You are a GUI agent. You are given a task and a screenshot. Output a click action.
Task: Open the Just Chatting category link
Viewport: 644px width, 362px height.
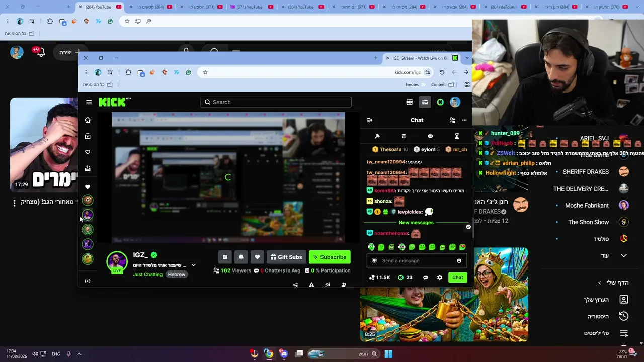point(148,274)
